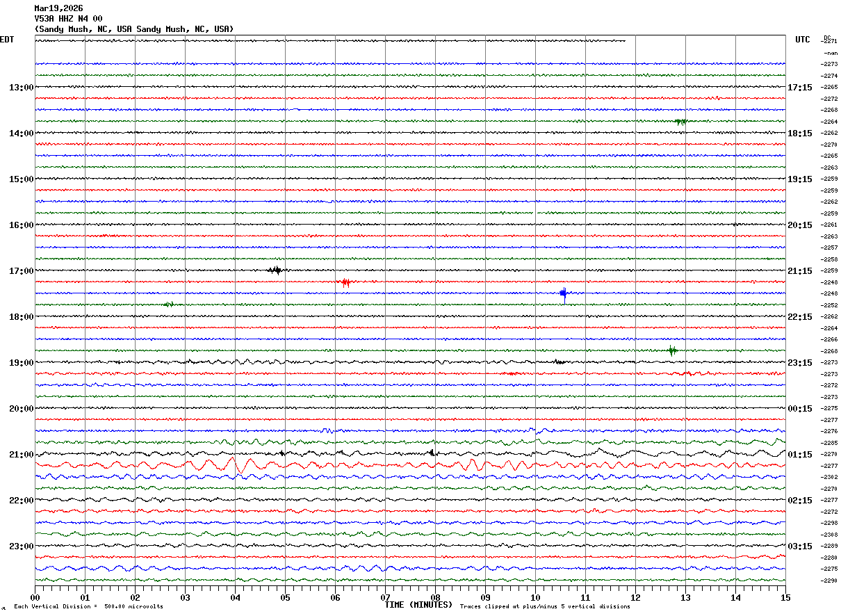
Task: Click the DC offset value -2257
Action: click(830, 248)
